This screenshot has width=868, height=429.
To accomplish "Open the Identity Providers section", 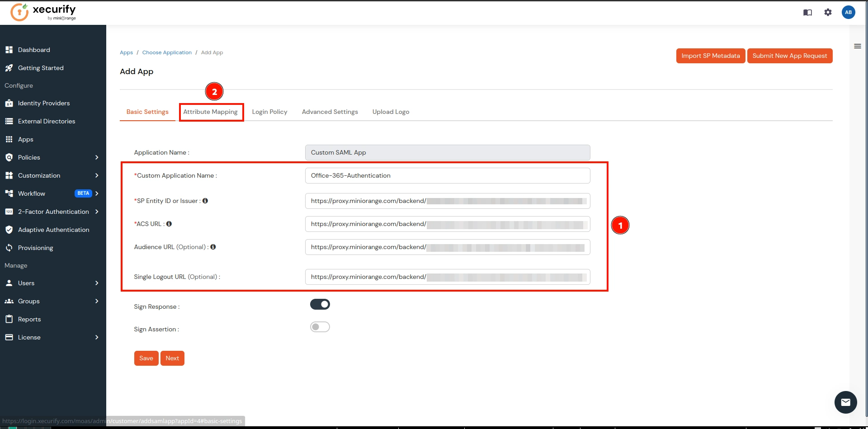I will pos(43,103).
